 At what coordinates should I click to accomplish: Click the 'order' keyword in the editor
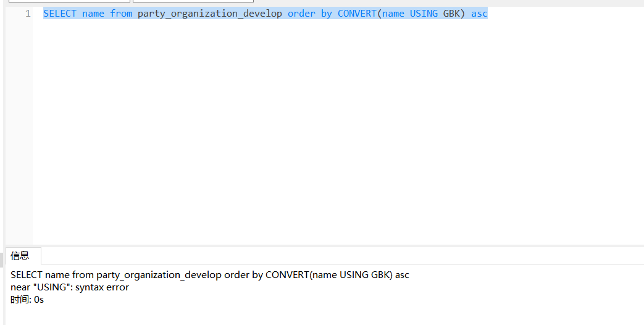tap(301, 14)
